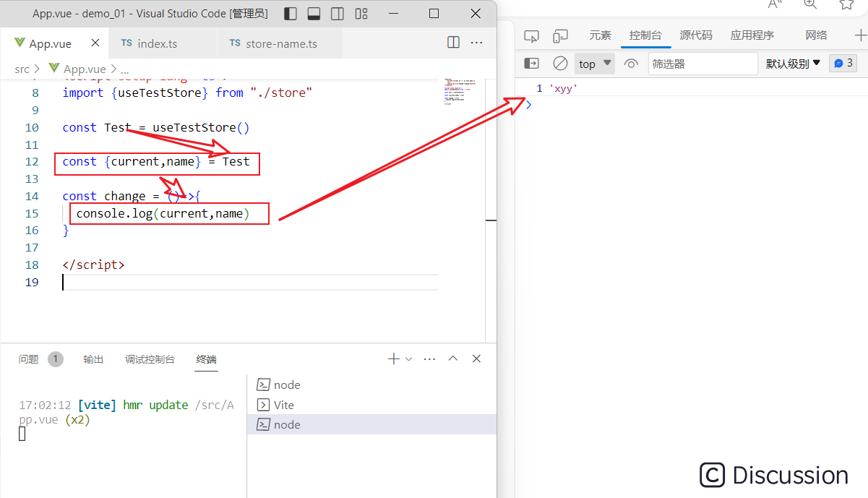Toggle DevTools device emulation icon

coord(560,35)
